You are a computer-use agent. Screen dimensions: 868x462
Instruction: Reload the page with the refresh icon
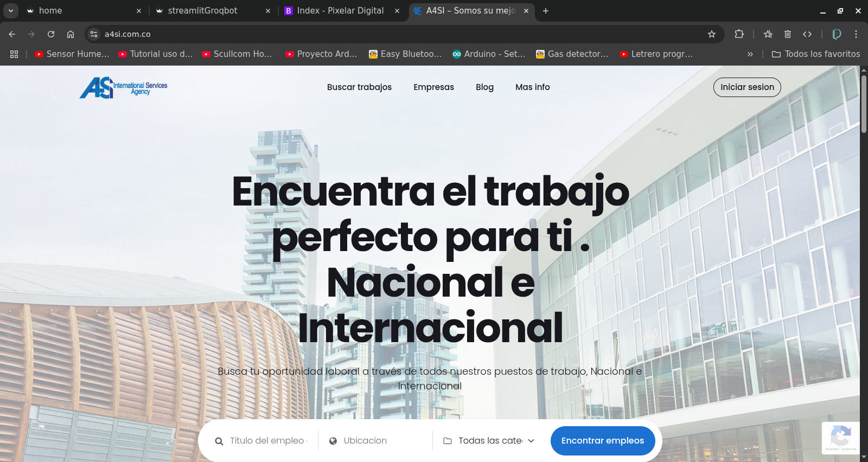pos(51,34)
